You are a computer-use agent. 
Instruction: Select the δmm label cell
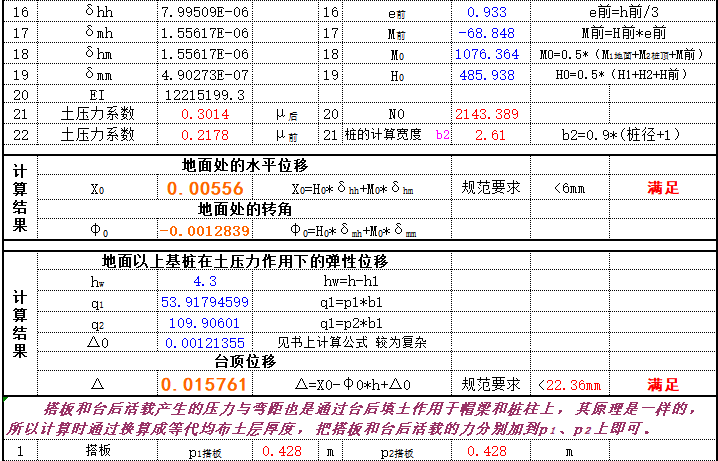[x=97, y=75]
